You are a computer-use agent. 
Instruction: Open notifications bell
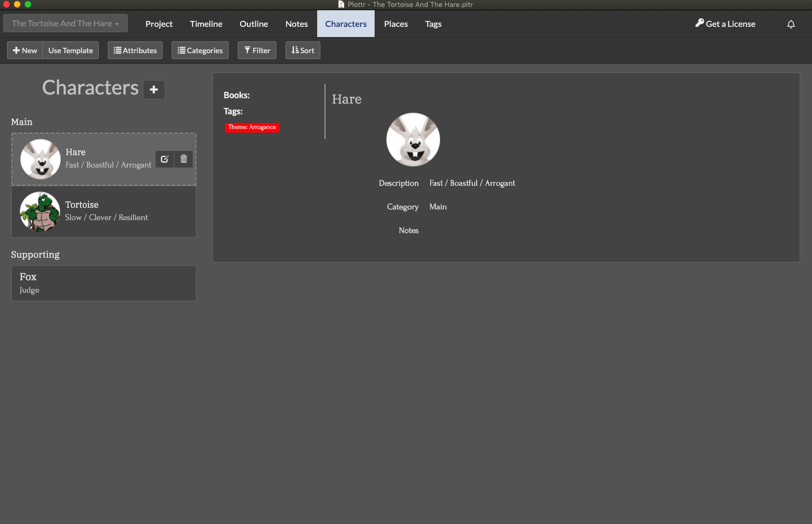coord(791,24)
